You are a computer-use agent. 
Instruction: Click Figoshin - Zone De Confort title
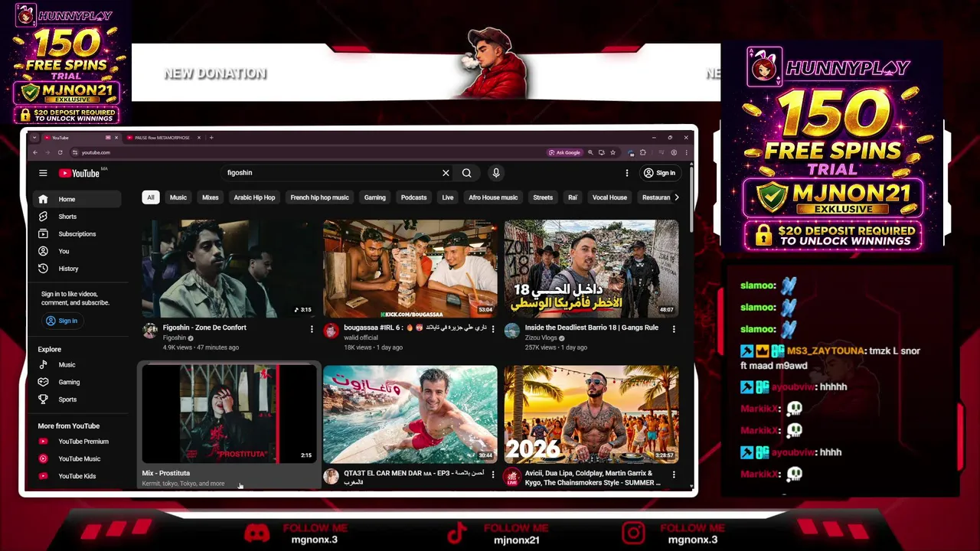click(204, 328)
